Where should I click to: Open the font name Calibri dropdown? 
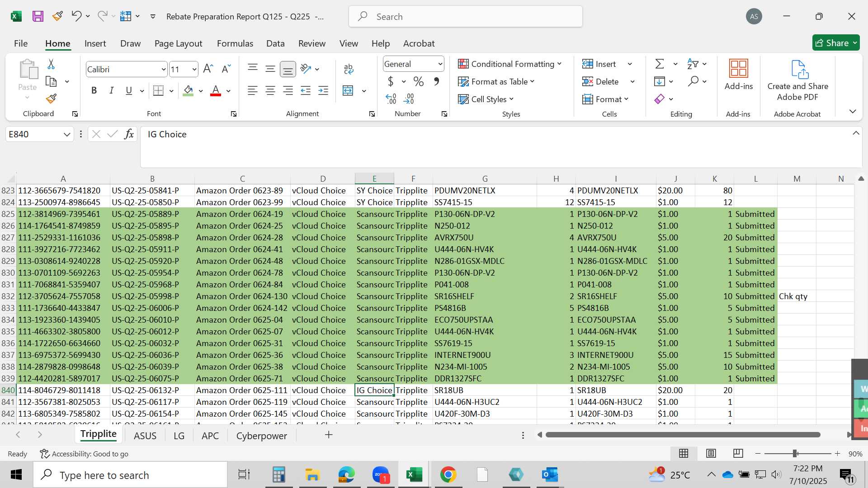tap(163, 70)
